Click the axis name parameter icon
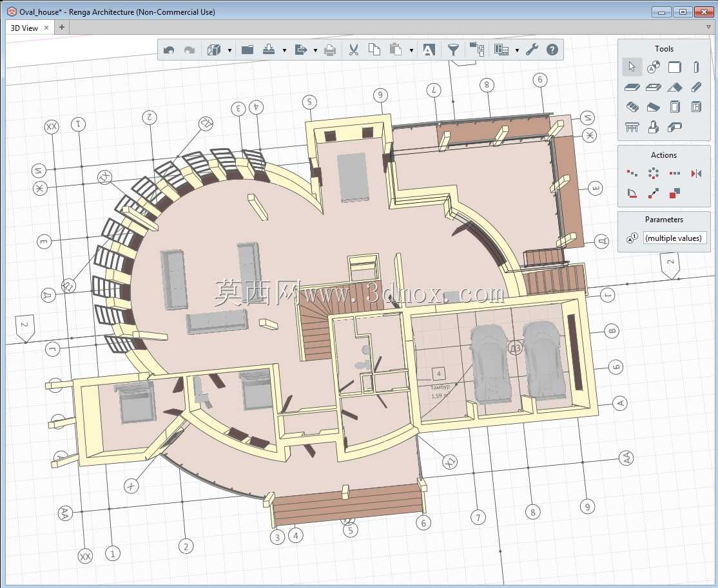 tap(632, 238)
